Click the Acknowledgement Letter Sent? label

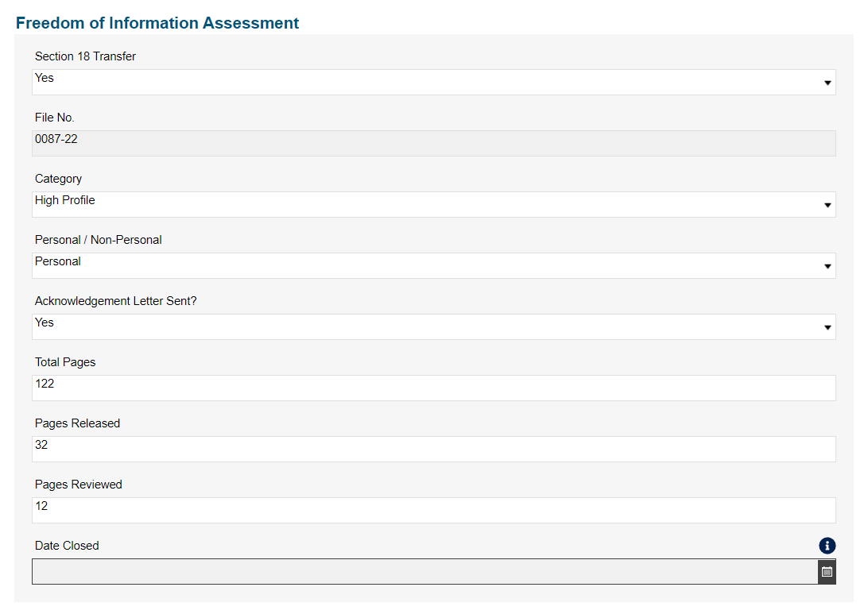pos(115,301)
